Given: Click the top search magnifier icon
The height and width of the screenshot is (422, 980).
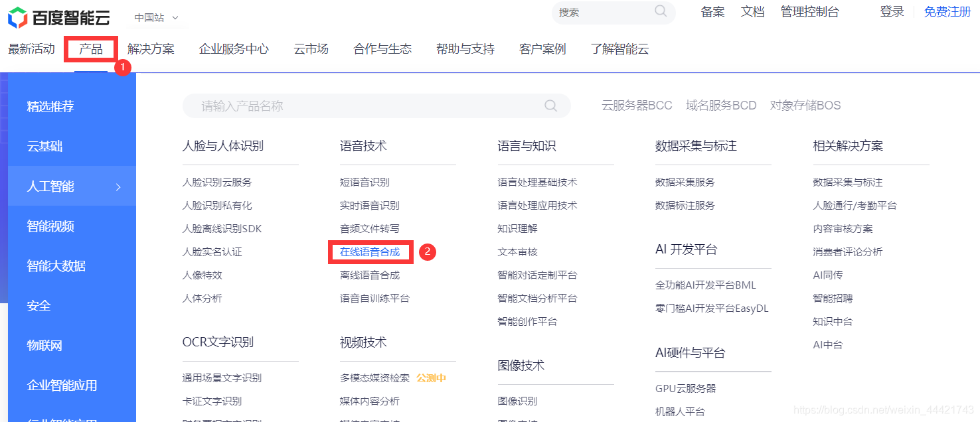Looking at the screenshot, I should (x=659, y=11).
